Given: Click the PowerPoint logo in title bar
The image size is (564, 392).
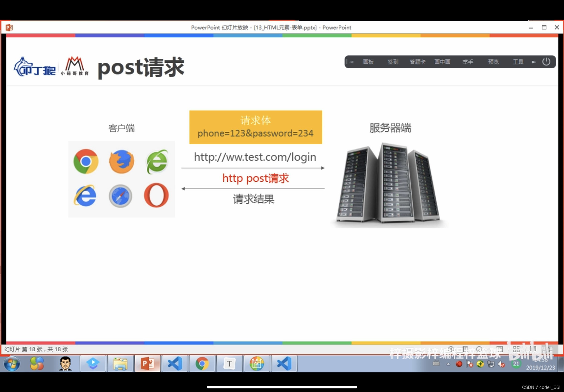Looking at the screenshot, I should pos(9,27).
